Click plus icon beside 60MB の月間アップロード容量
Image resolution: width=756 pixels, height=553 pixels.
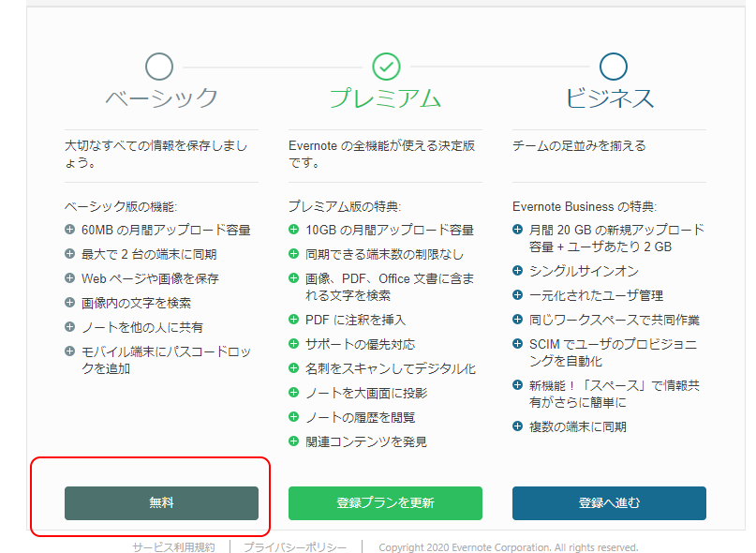point(70,230)
